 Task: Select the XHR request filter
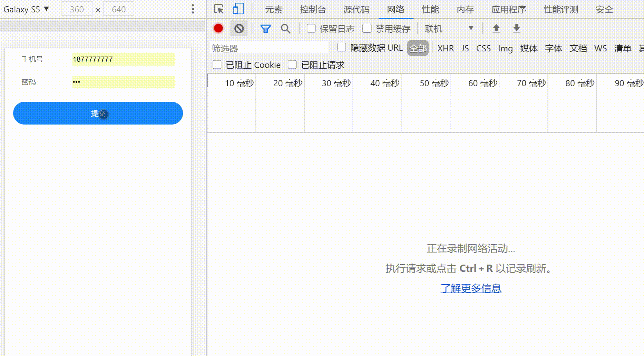point(446,49)
